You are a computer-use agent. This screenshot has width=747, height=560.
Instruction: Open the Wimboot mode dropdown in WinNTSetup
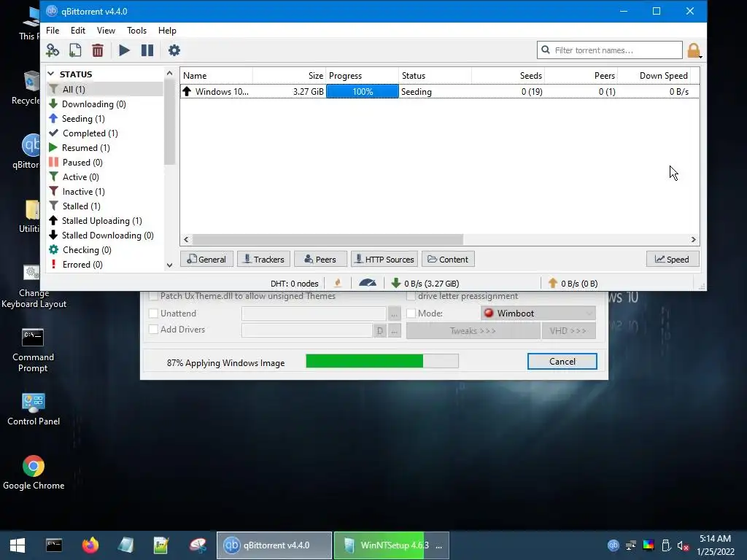pos(538,314)
